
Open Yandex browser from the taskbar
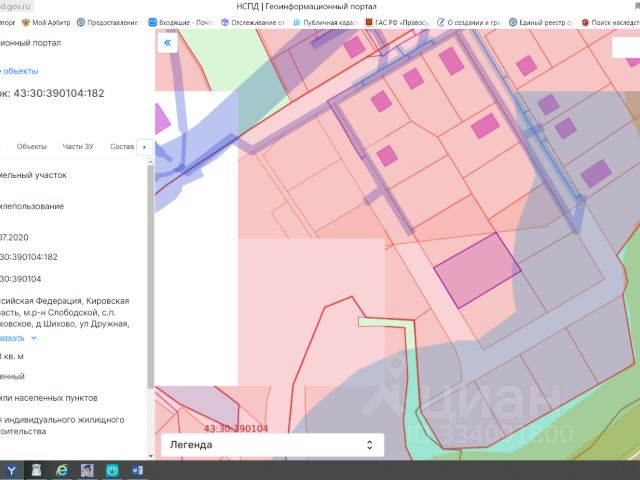tap(11, 471)
